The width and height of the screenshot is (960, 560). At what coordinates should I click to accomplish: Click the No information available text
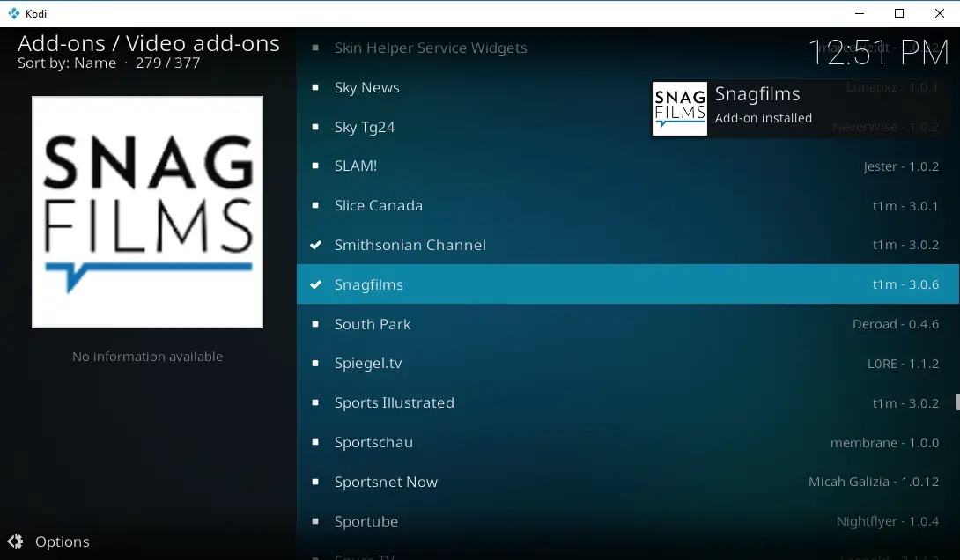[x=148, y=357]
